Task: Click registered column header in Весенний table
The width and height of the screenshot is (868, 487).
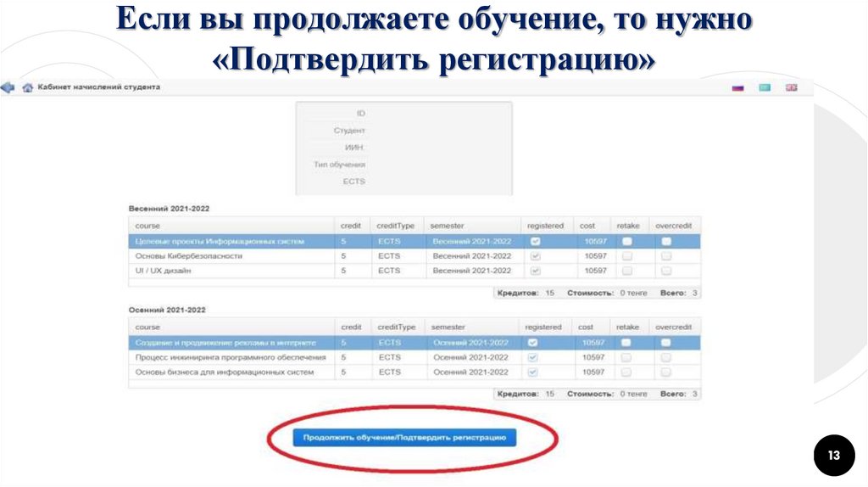Action: [547, 226]
